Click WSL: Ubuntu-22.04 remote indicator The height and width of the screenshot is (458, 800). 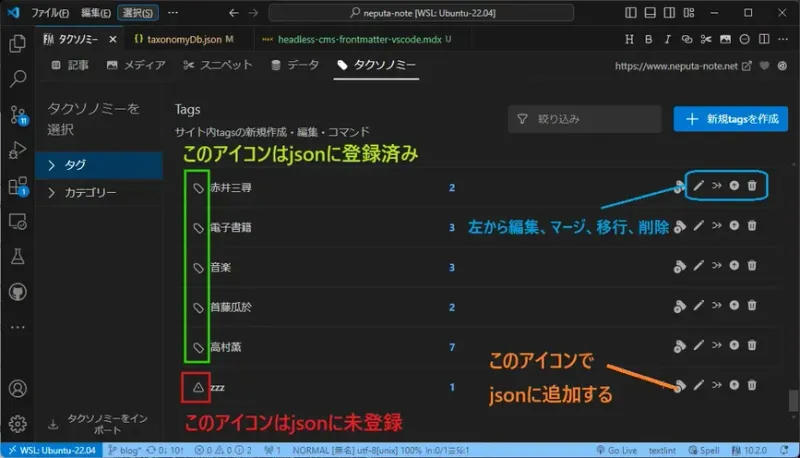click(x=52, y=450)
